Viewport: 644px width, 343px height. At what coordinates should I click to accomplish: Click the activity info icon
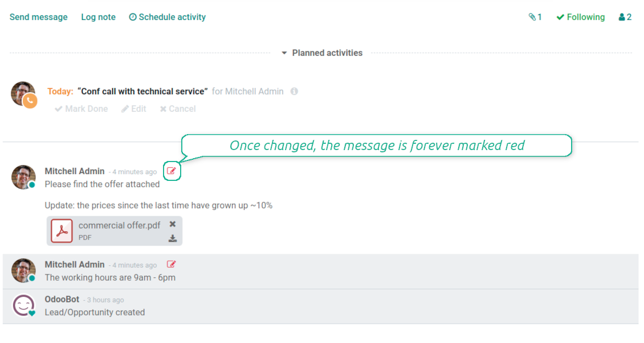(x=294, y=91)
